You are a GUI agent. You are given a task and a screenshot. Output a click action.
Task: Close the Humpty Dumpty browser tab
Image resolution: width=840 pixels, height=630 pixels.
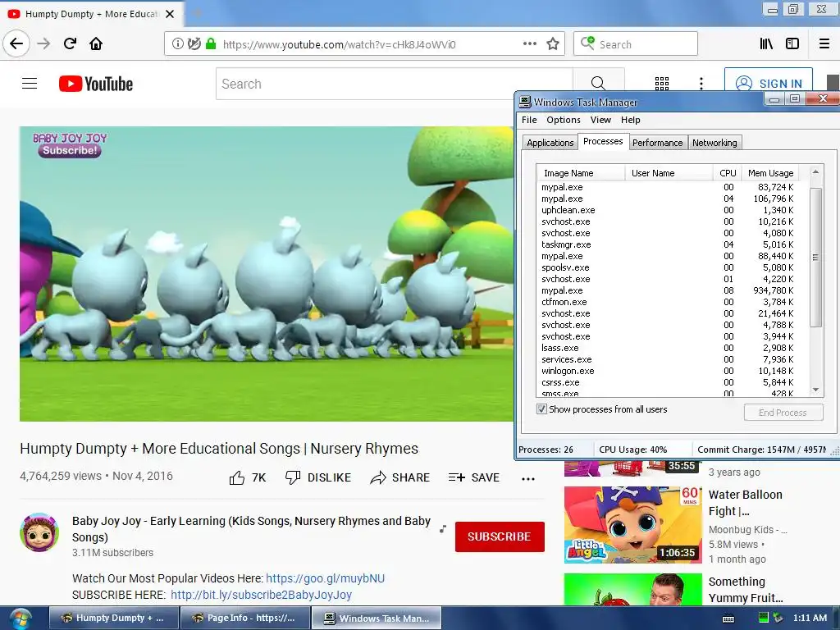(170, 14)
